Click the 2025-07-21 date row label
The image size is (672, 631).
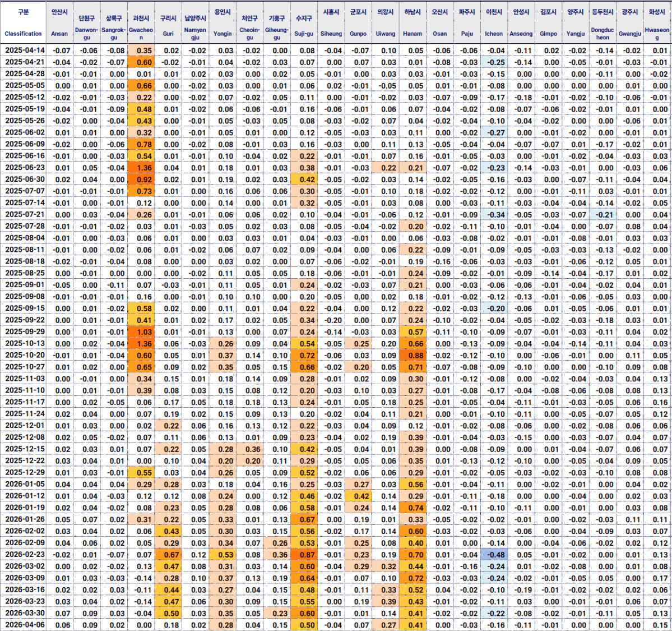25,214
